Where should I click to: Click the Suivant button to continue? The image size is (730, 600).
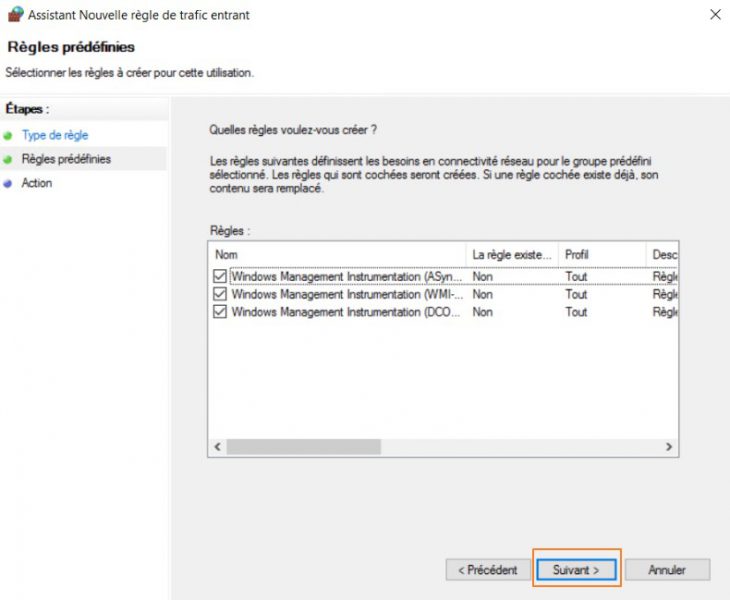(x=576, y=570)
